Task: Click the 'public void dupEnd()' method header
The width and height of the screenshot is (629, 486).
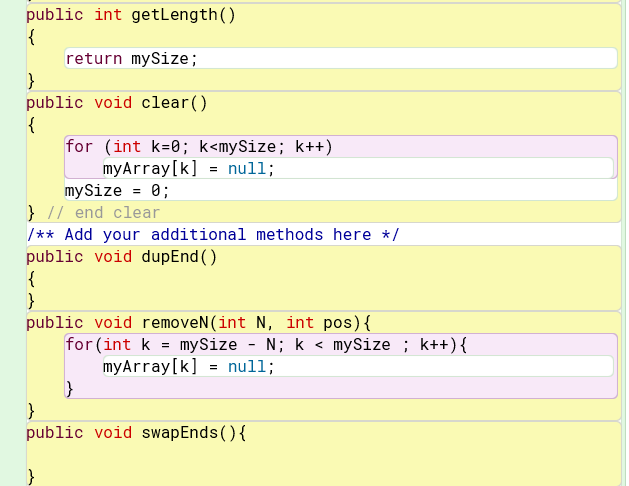Action: (x=122, y=257)
